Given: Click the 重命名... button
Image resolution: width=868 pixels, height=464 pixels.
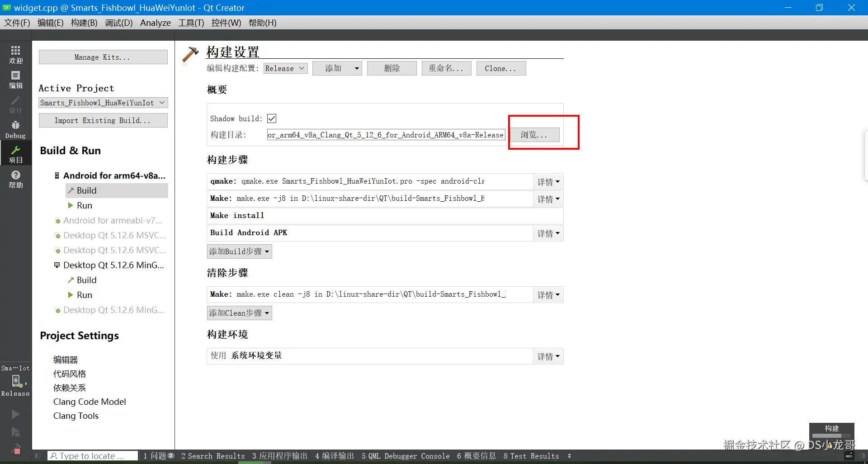Looking at the screenshot, I should [447, 68].
